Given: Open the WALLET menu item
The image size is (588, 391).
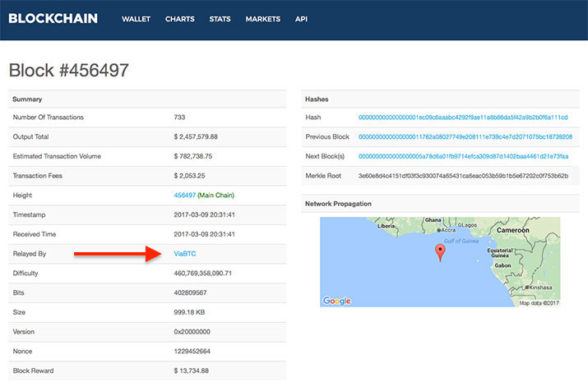Looking at the screenshot, I should click(136, 19).
